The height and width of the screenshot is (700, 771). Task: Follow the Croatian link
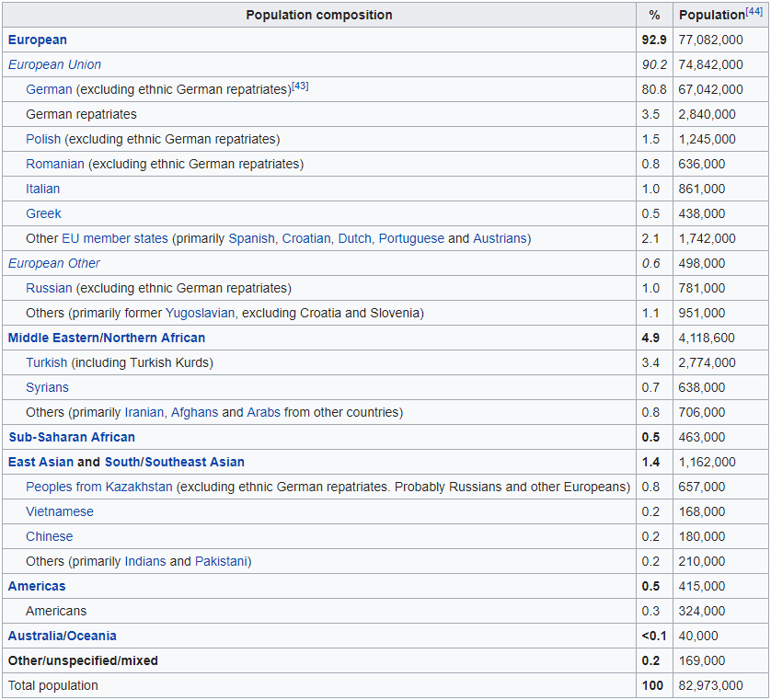pyautogui.click(x=305, y=238)
